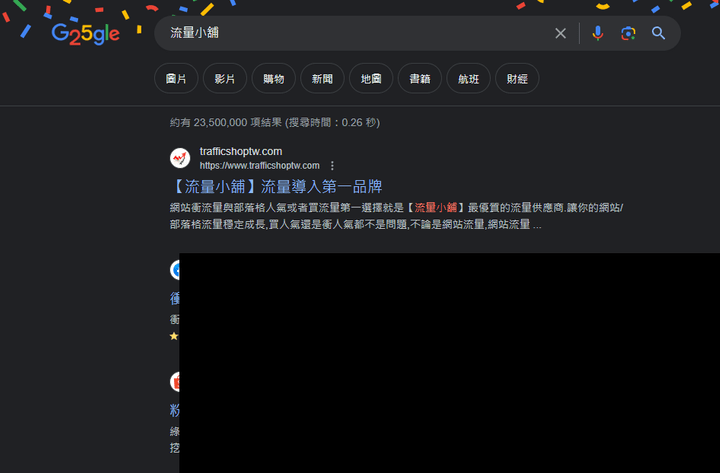Open the three-dot menu next to trafficshoptw URL
720x473 pixels.
coord(332,166)
